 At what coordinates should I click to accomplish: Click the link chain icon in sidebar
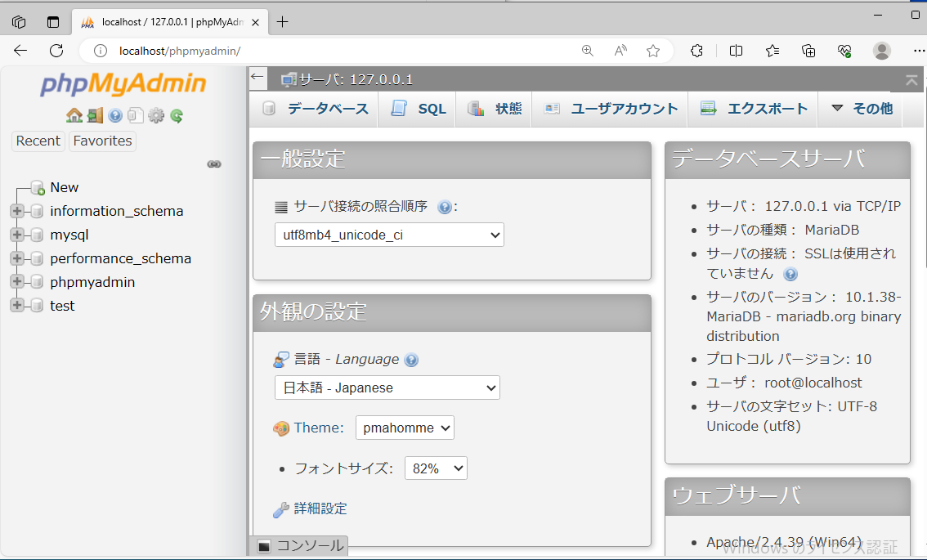pos(214,164)
